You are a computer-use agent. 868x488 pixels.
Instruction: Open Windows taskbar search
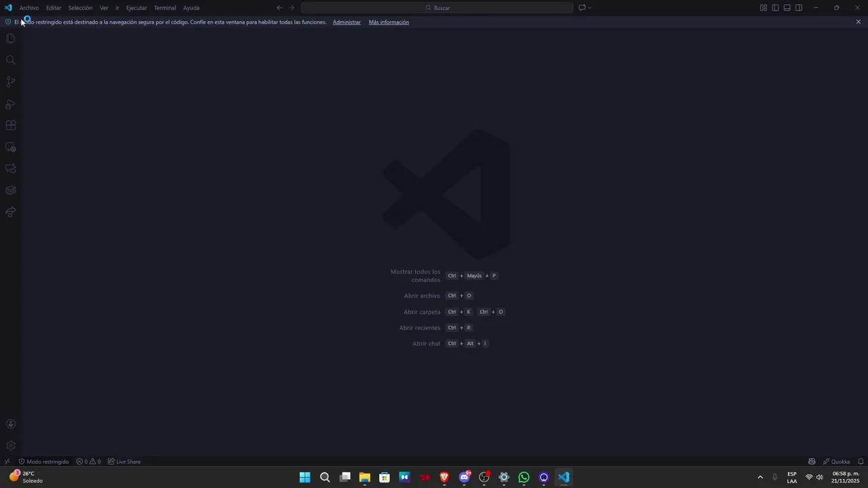point(325,477)
